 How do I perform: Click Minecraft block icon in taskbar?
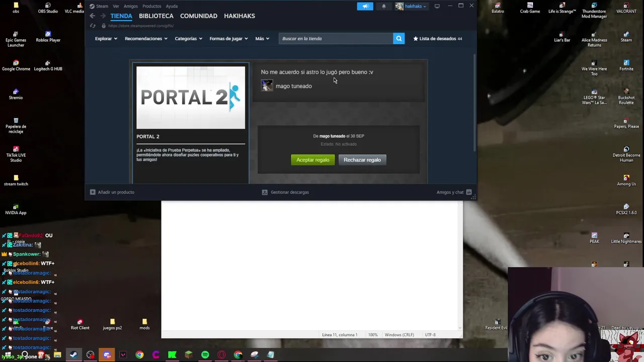pos(189,355)
